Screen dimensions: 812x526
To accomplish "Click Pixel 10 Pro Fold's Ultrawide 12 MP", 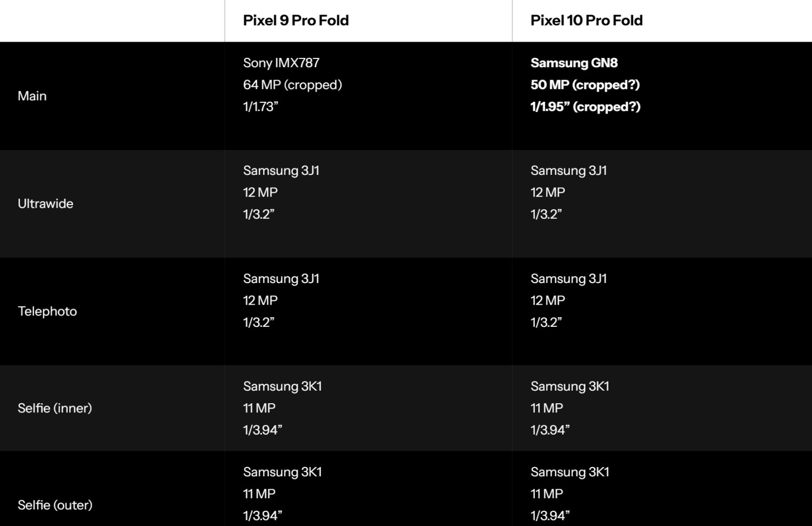I will click(x=547, y=192).
